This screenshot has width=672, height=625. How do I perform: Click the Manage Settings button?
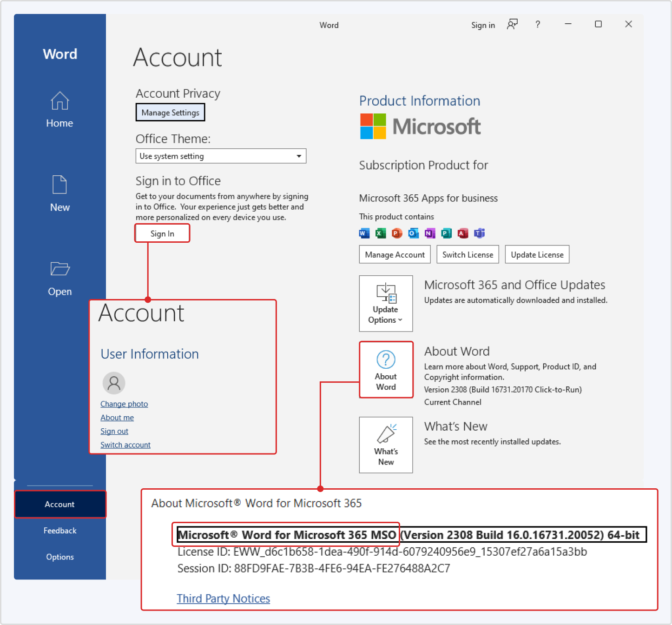click(x=170, y=112)
